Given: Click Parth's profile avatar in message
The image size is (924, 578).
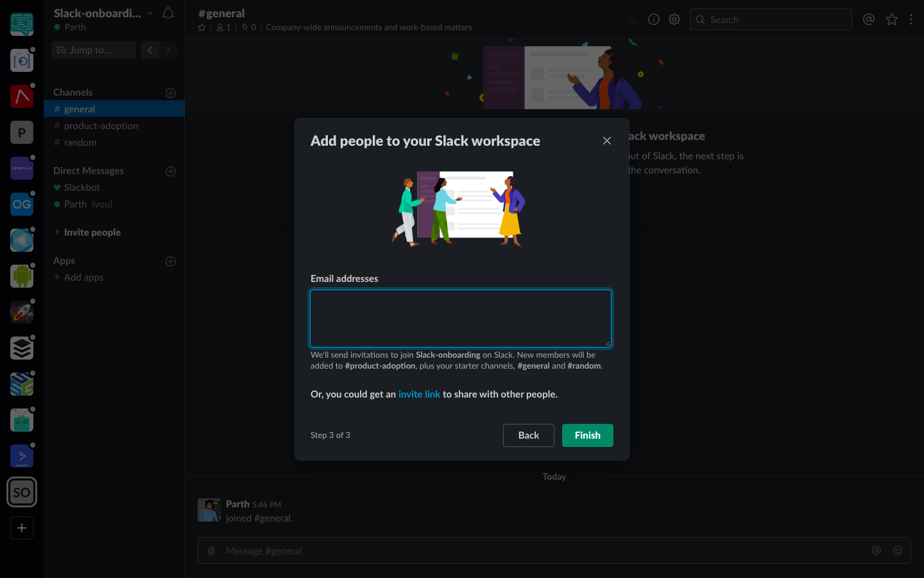Looking at the screenshot, I should click(x=209, y=510).
